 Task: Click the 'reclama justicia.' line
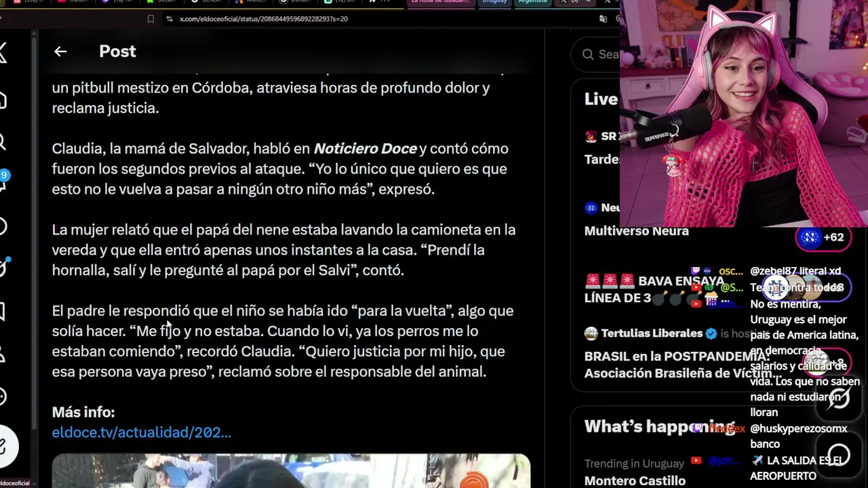coord(105,108)
